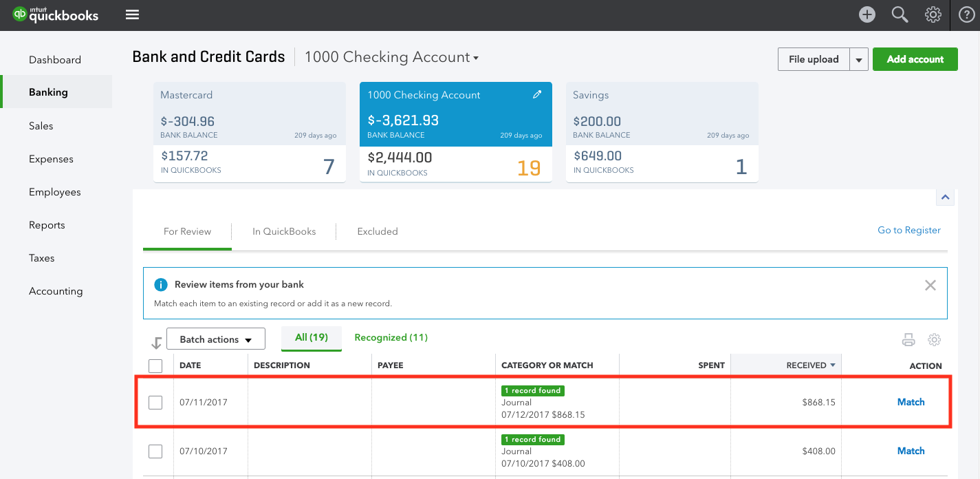This screenshot has width=980, height=479.
Task: Tick checkbox for 07/11/2017 transaction
Action: click(155, 403)
